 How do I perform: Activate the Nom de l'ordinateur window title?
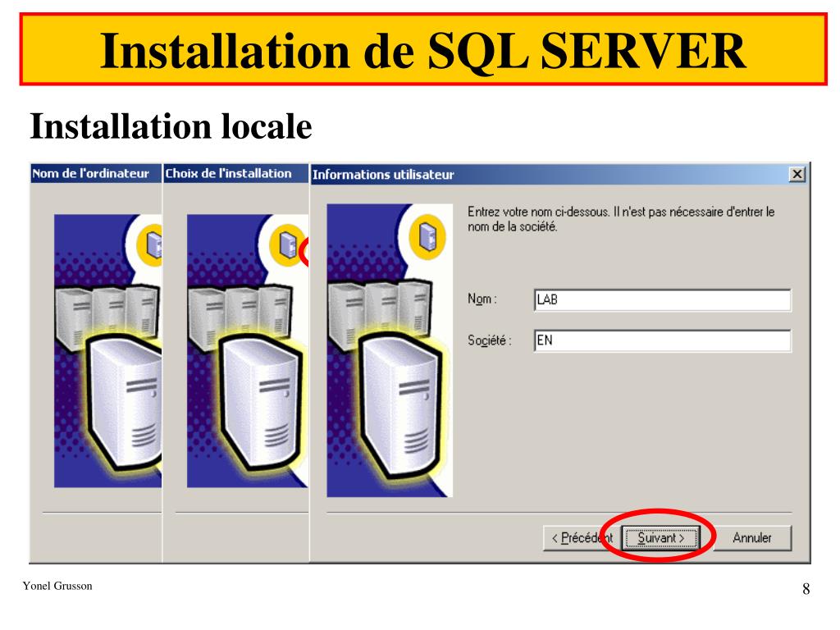click(91, 173)
